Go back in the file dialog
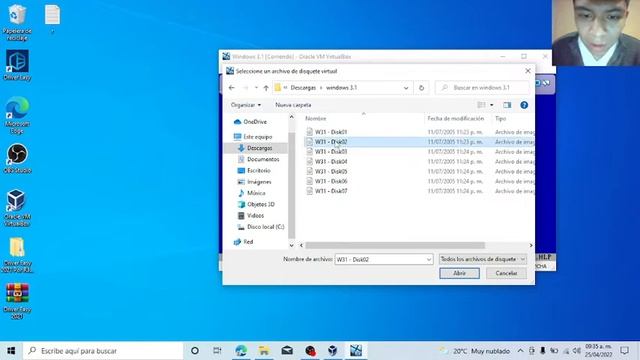This screenshot has width=640, height=360. tap(231, 88)
